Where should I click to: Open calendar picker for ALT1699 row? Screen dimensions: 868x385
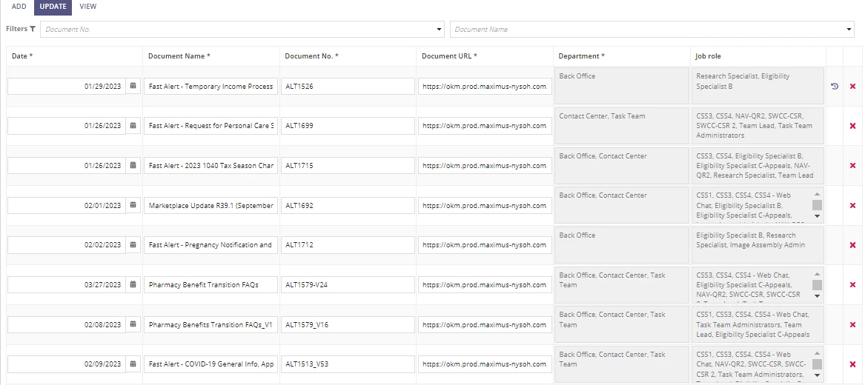point(133,126)
